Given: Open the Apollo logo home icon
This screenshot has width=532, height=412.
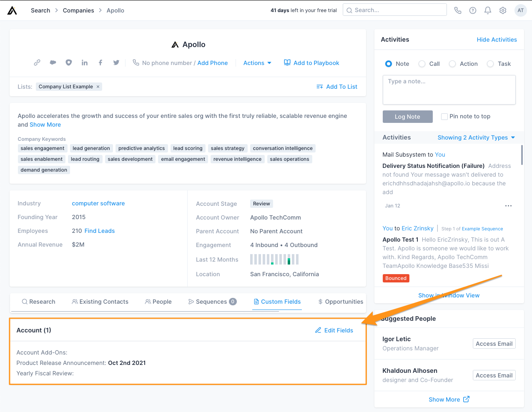Looking at the screenshot, I should click(12, 10).
